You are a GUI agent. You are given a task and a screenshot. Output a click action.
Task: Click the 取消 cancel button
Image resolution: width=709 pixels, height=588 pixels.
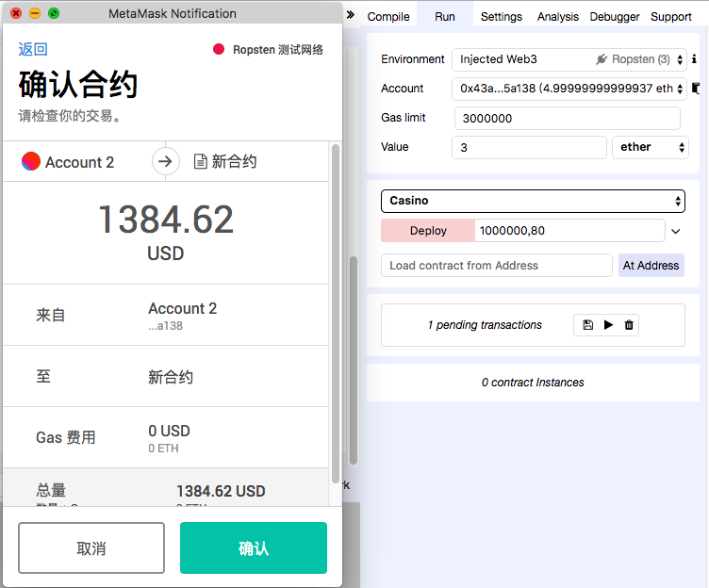(91, 548)
